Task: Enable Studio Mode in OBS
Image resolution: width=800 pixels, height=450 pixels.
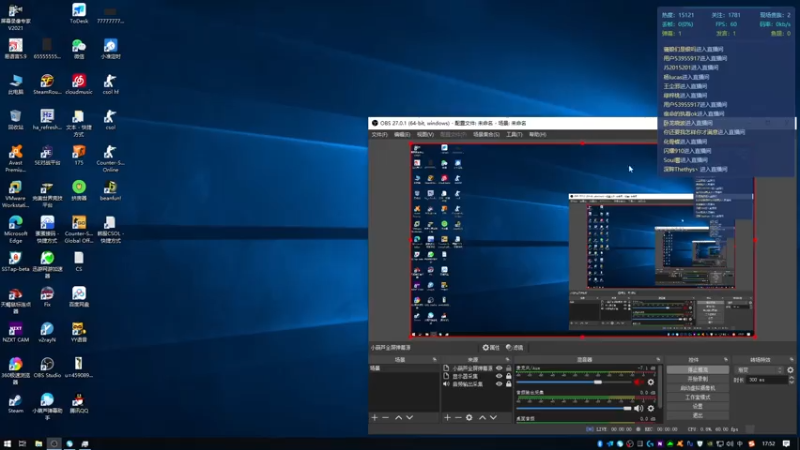Action: [x=697, y=397]
